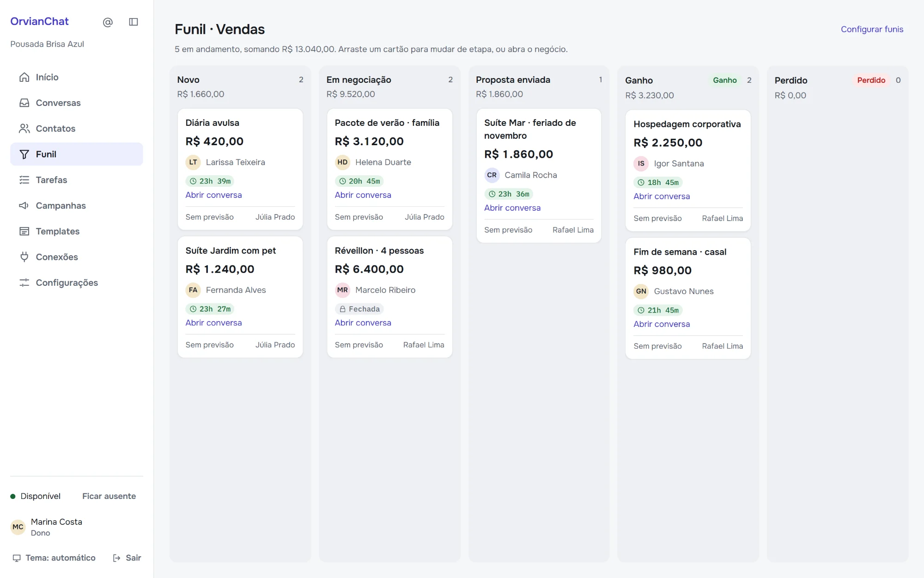Open Campanhas in sidebar
Screen dimensions: 924x578
(x=77, y=205)
